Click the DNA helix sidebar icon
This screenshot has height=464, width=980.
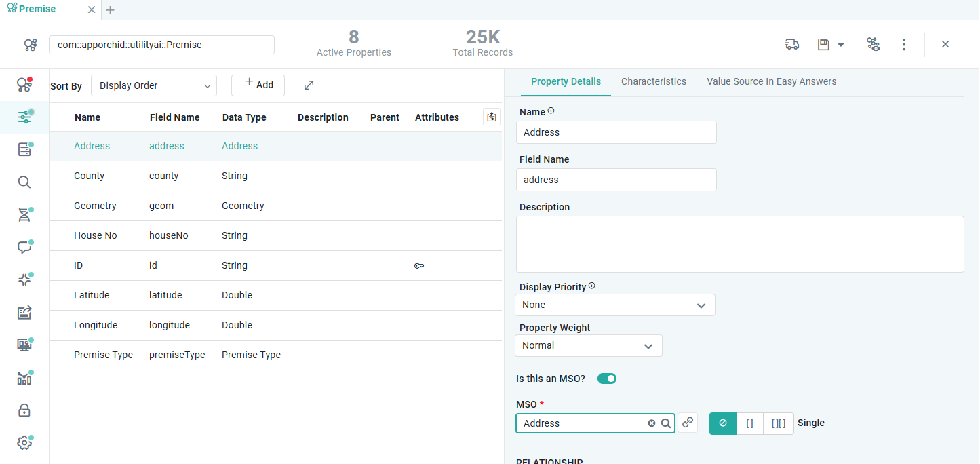tap(24, 215)
